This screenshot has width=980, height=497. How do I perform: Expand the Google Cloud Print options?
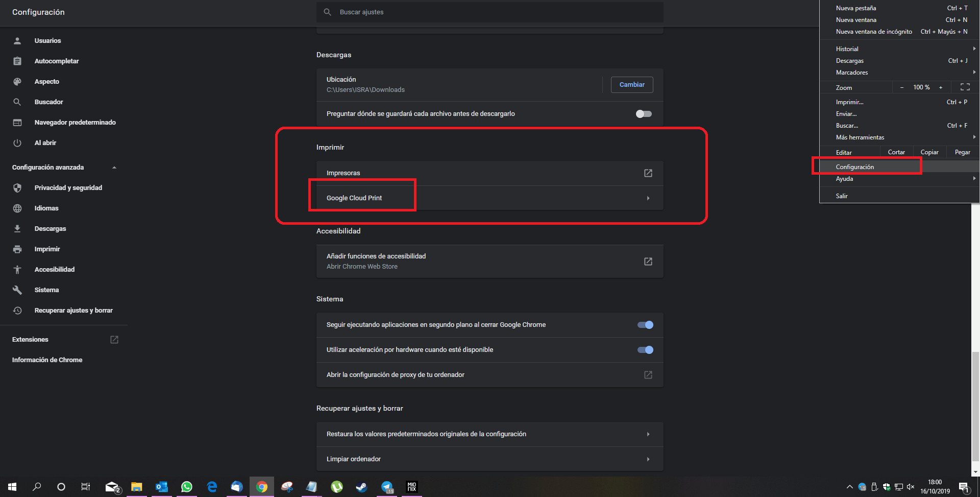tap(648, 198)
